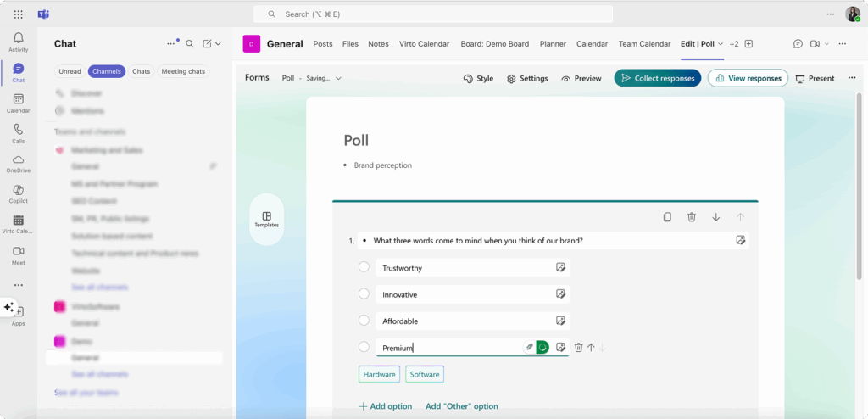868x419 pixels.
Task: Open channel more options ellipsis
Action: [x=842, y=44]
